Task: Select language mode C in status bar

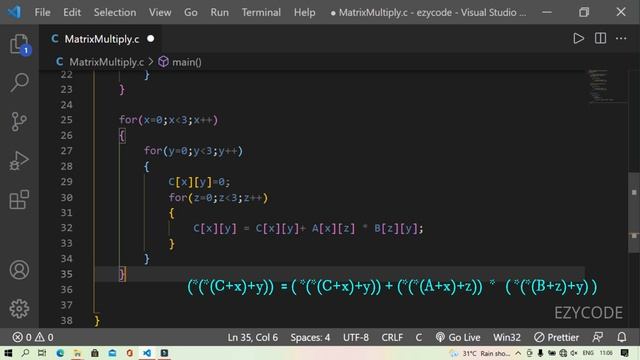Action: (419, 337)
